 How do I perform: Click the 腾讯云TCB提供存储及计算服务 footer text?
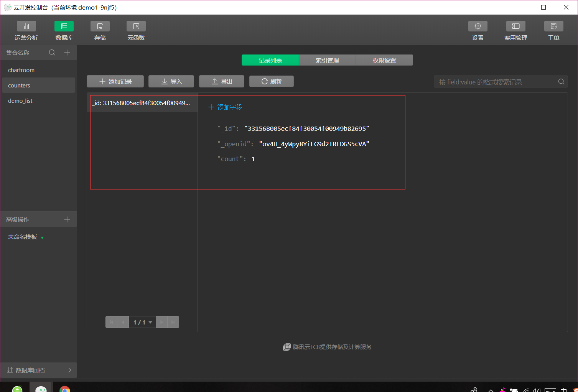[332, 347]
